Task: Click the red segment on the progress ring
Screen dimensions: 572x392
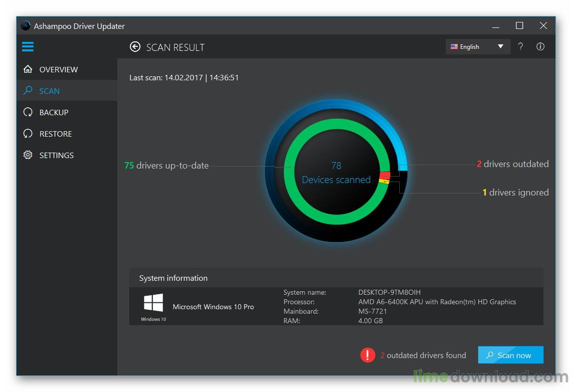Action: (384, 175)
